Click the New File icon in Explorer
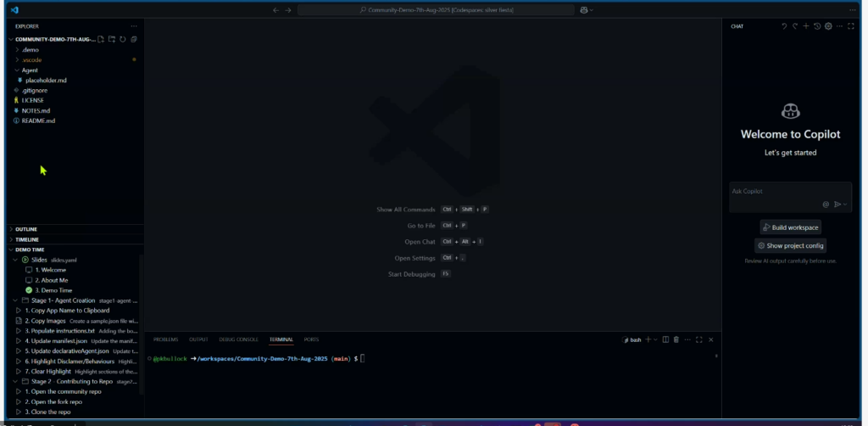The width and height of the screenshot is (868, 426). coord(101,39)
